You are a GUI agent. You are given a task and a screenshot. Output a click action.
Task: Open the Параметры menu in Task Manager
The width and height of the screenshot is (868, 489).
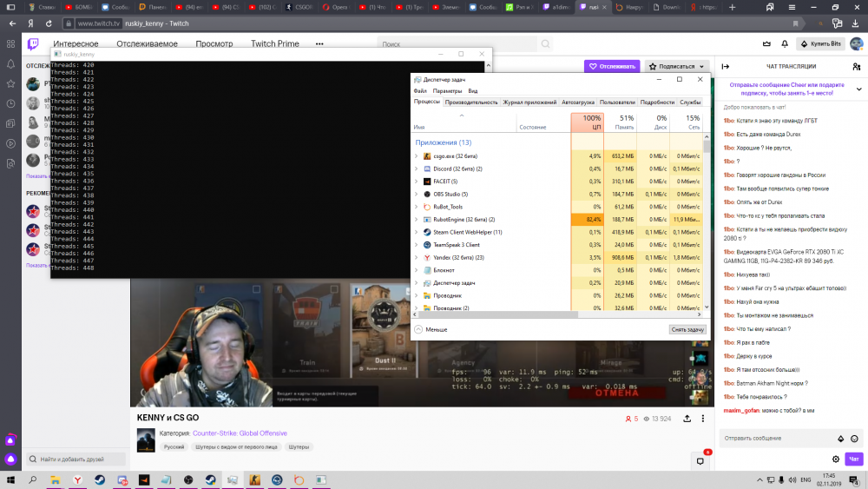coord(447,90)
